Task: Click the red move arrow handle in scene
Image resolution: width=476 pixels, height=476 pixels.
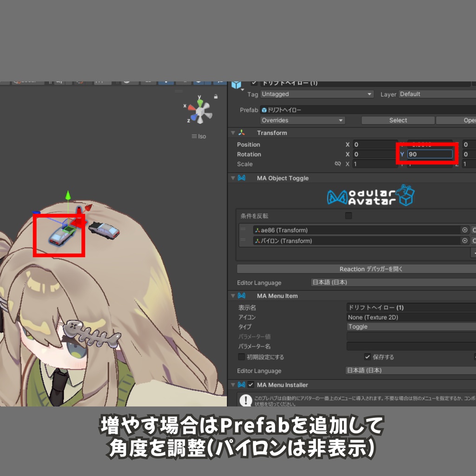Action: 88,208
